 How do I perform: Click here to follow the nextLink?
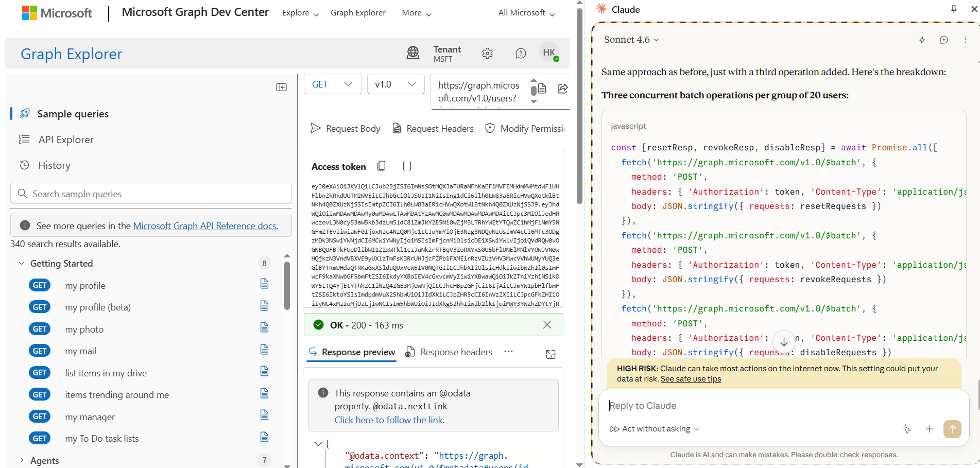click(x=389, y=420)
